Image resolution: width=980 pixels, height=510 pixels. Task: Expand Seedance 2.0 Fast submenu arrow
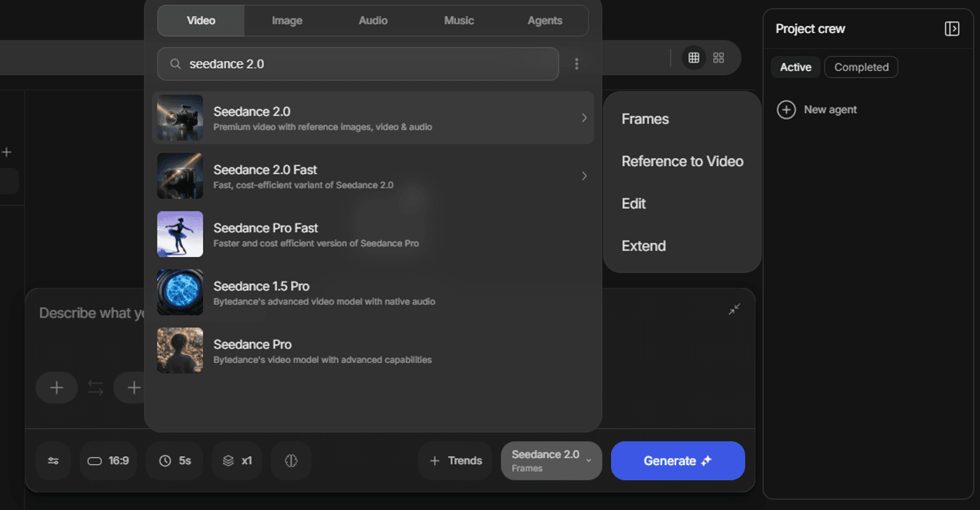pos(584,176)
